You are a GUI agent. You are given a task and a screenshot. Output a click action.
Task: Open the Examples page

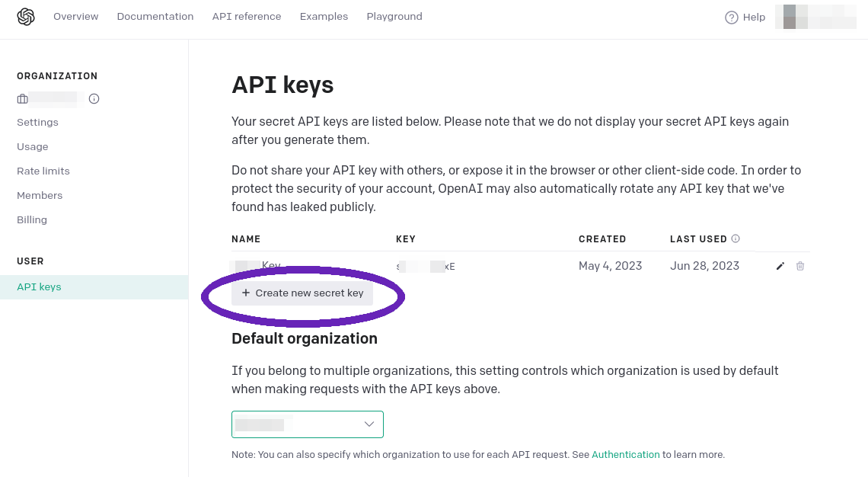pos(324,16)
